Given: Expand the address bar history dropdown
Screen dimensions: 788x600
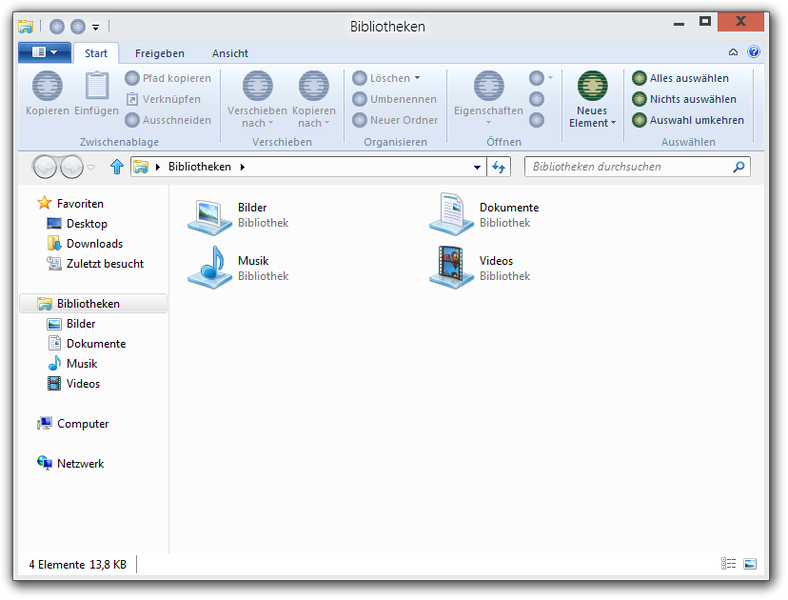Looking at the screenshot, I should (478, 167).
